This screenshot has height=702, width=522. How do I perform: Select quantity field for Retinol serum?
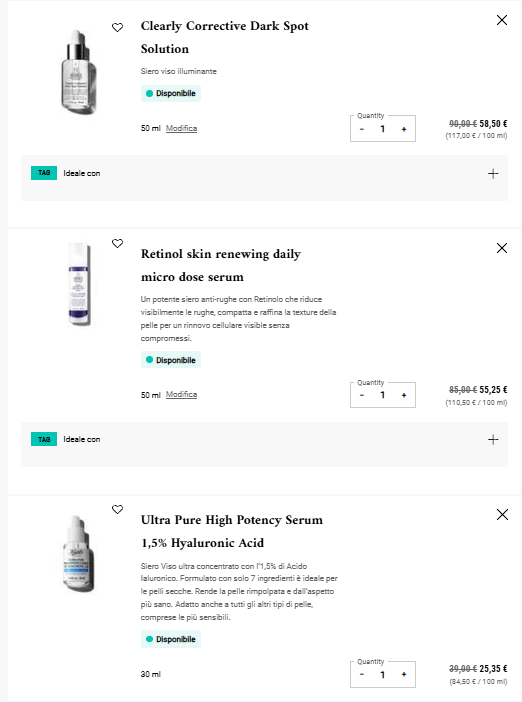point(383,395)
